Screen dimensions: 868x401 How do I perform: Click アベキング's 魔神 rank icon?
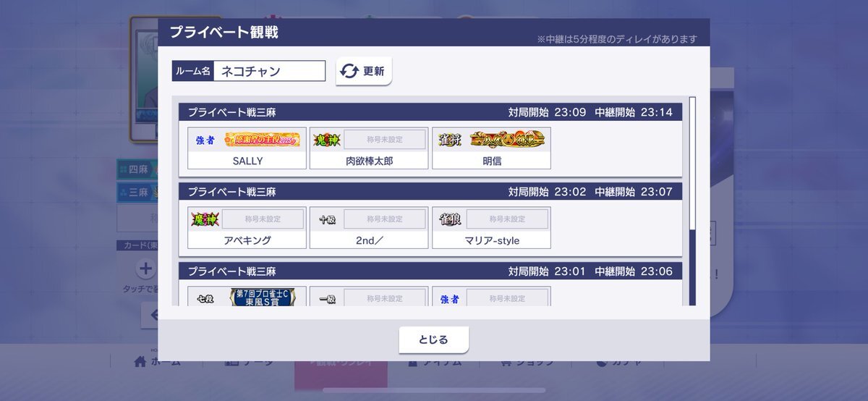coord(205,219)
